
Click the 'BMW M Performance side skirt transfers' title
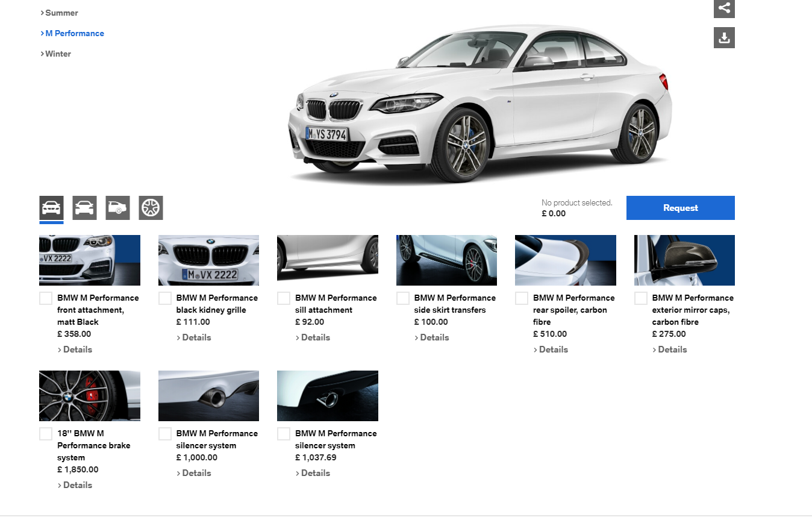(455, 304)
